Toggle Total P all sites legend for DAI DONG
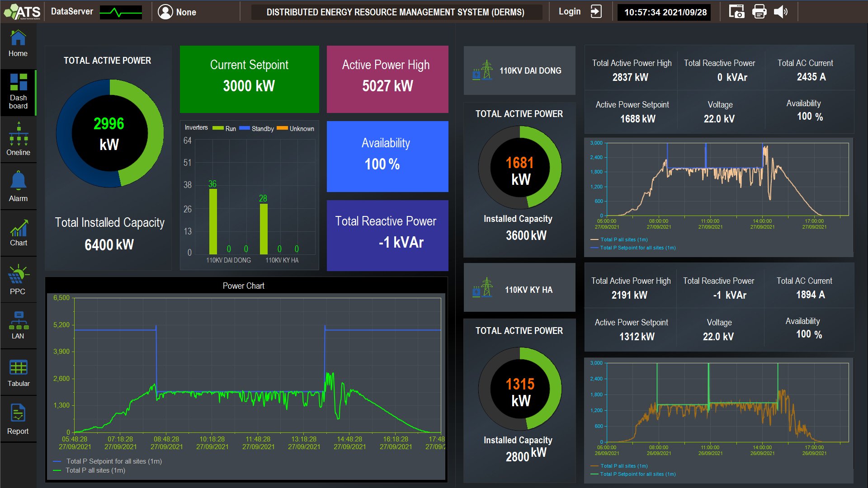 click(619, 239)
